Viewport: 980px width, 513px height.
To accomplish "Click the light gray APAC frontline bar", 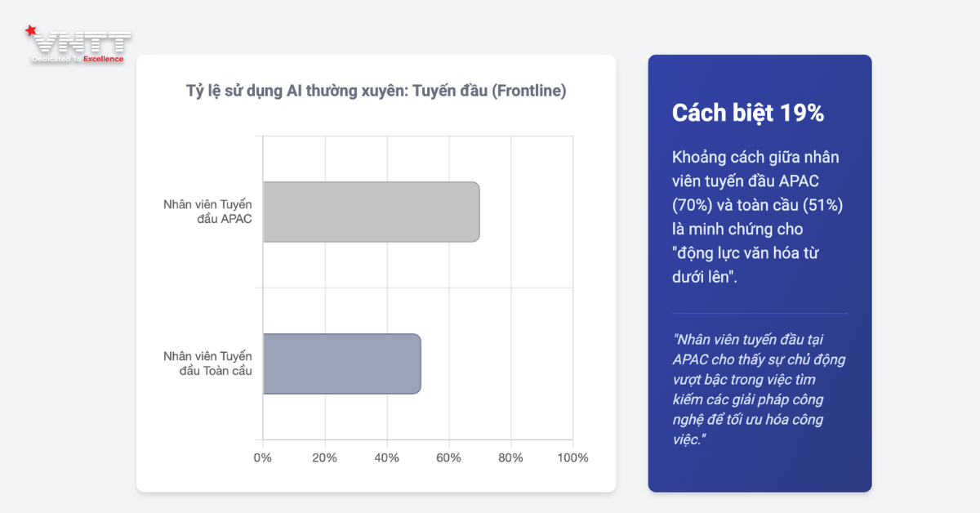I will point(371,212).
